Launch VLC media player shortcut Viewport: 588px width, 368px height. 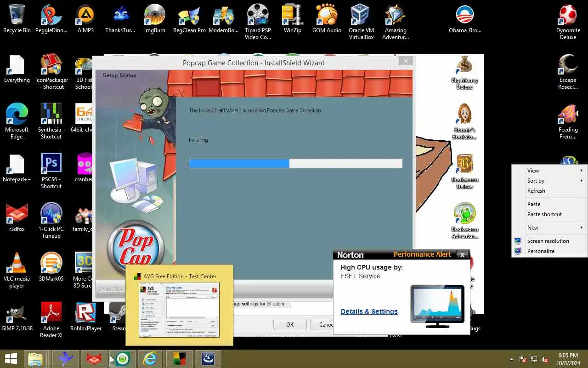coord(17,270)
